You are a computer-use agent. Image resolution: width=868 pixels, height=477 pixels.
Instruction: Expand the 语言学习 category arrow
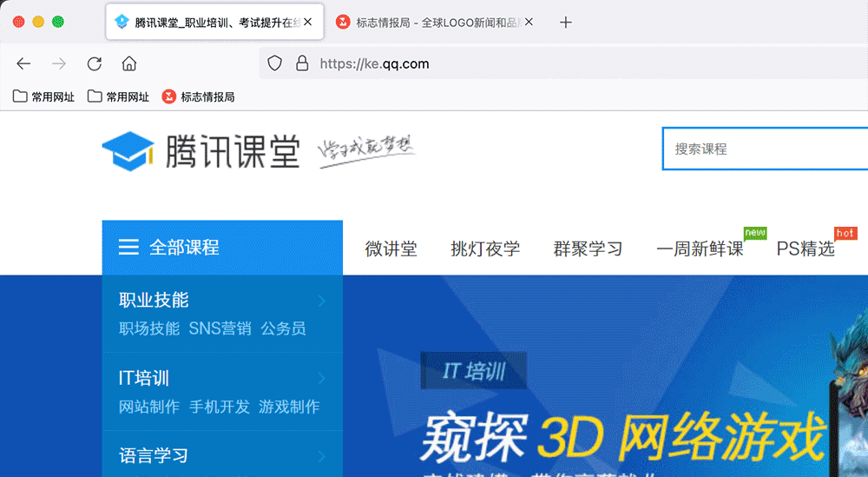coord(322,456)
